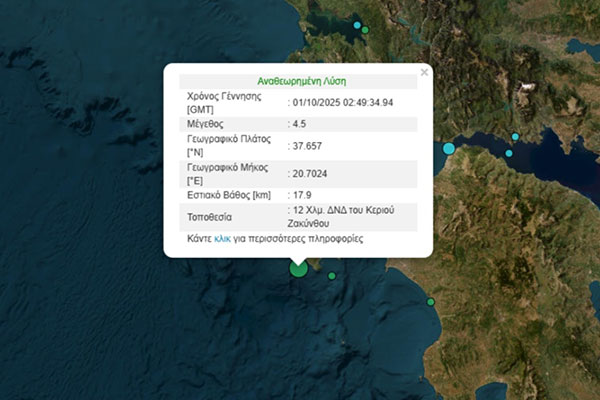Select the cyan marker at the top of the map

click(357, 24)
